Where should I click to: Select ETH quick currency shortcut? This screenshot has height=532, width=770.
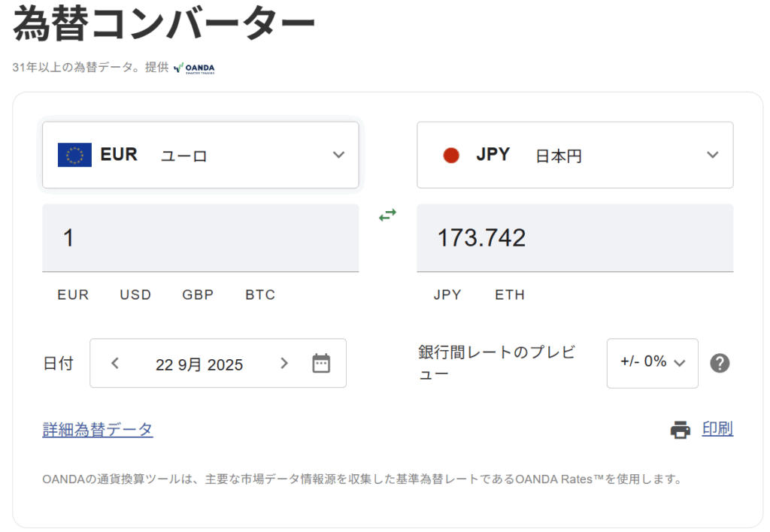coord(510,295)
